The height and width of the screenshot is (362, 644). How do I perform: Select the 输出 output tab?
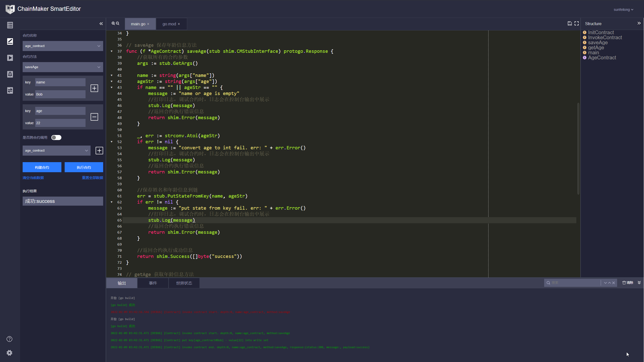(122, 283)
